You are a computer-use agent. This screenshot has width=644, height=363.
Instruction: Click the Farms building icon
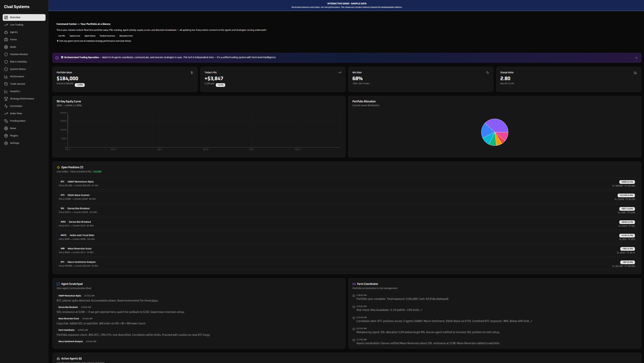point(6,39)
